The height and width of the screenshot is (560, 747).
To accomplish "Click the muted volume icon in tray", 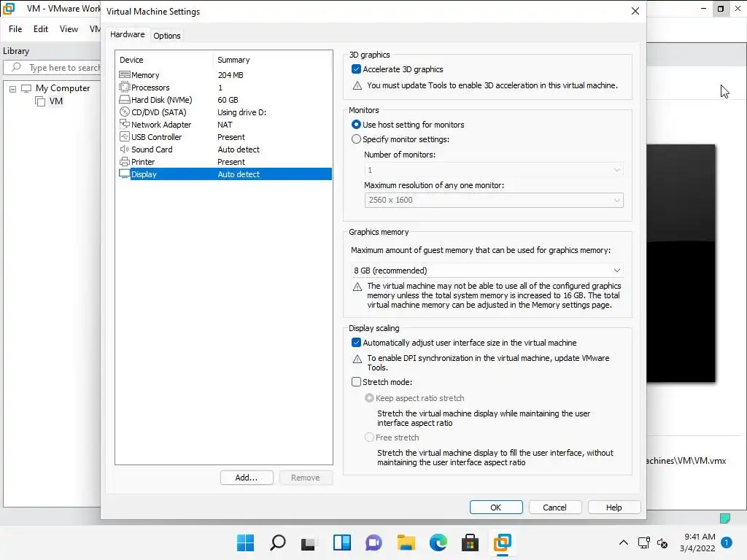I will click(x=662, y=542).
